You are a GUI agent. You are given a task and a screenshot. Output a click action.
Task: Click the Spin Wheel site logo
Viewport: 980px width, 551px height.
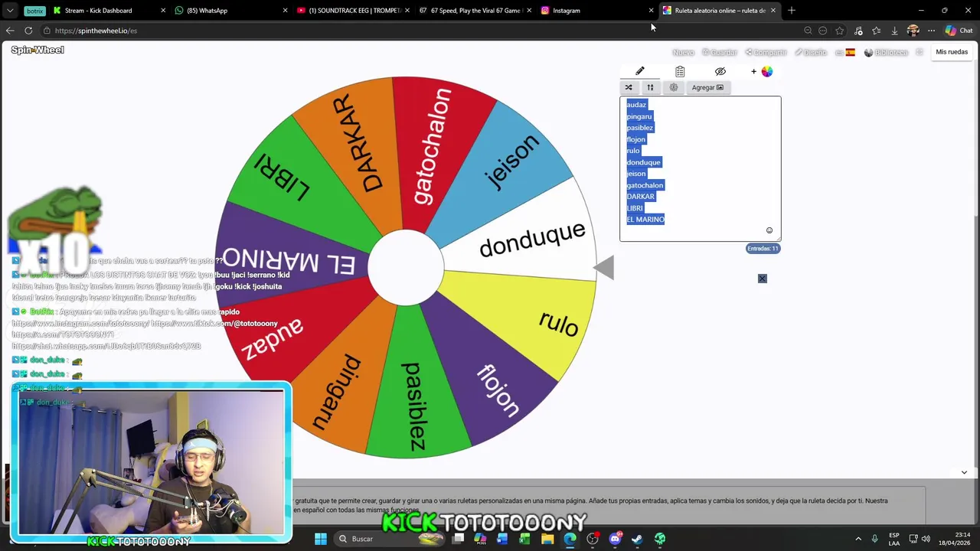(38, 50)
